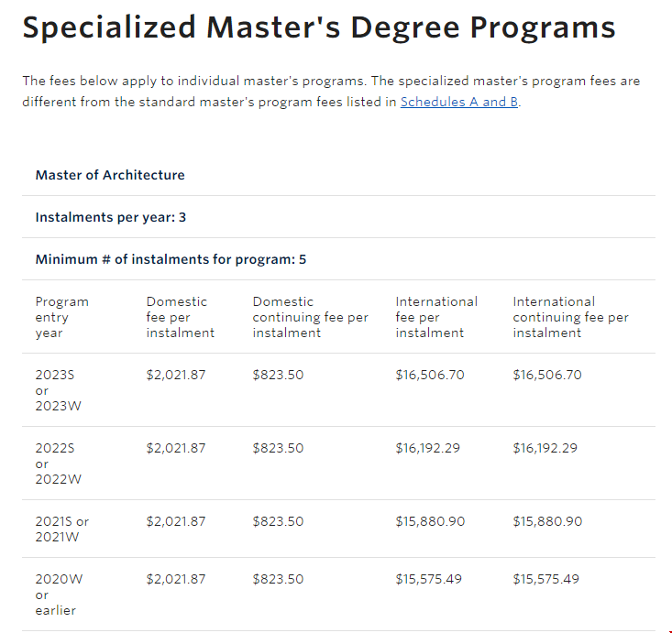Image resolution: width=672 pixels, height=633 pixels.
Task: Select International continuing fee per instalment header
Action: click(x=570, y=317)
